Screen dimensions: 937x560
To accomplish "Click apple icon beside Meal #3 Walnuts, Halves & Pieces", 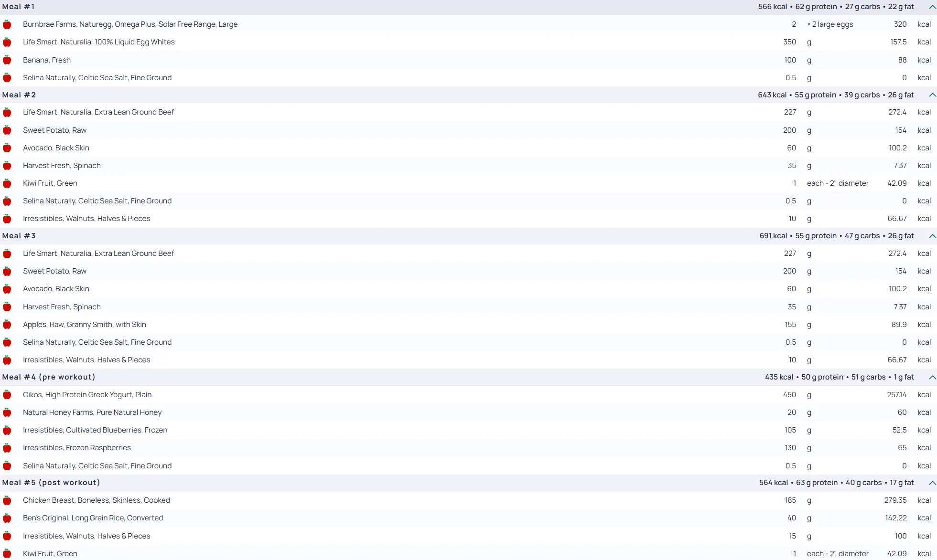I will 7,360.
